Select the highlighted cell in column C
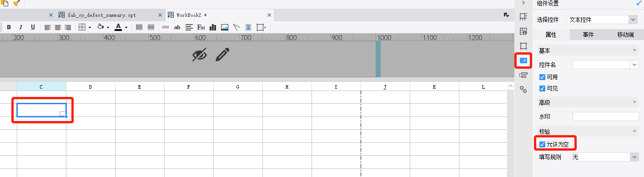Viewport: 644px width, 177px height. click(41, 110)
